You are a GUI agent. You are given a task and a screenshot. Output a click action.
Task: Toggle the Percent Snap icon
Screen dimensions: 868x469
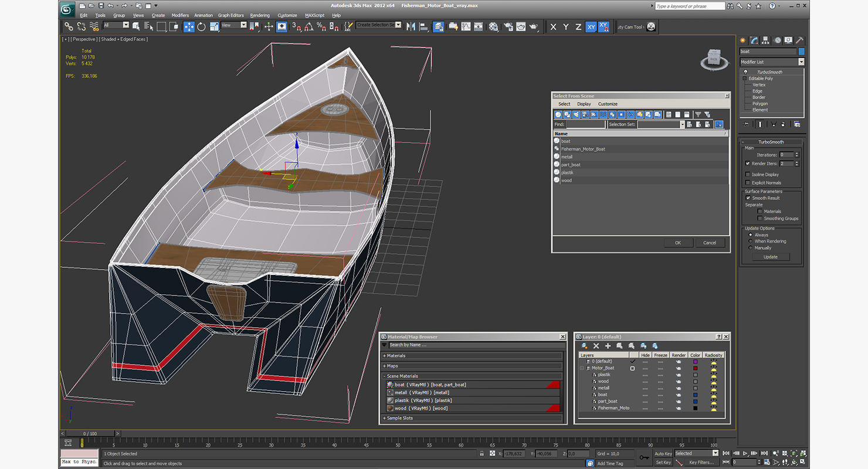tap(321, 26)
